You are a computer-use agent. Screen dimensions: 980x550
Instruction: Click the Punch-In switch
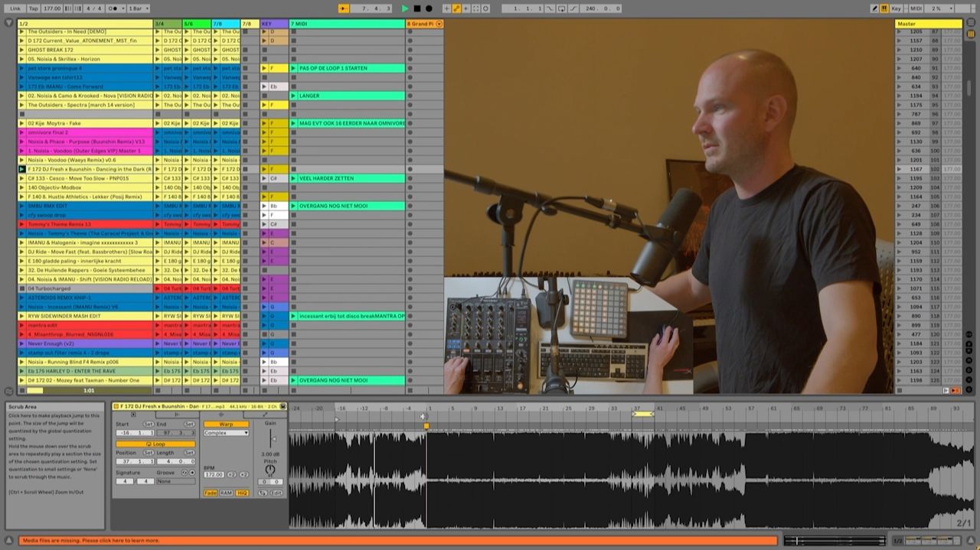549,8
